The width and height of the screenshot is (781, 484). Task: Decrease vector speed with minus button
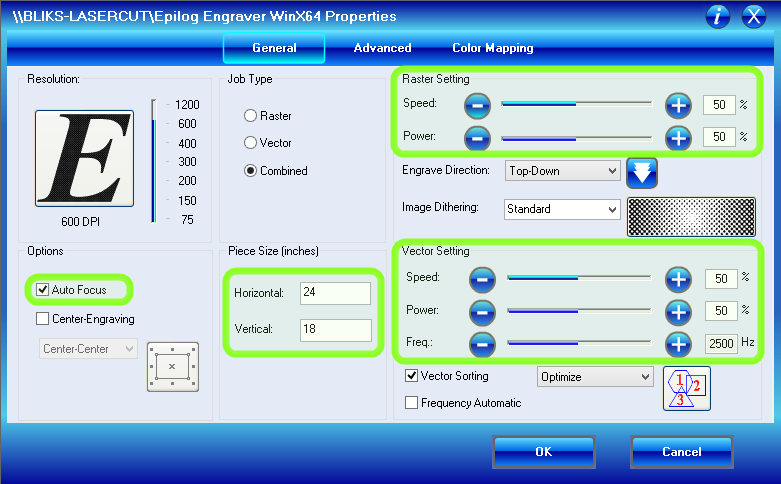(482, 279)
